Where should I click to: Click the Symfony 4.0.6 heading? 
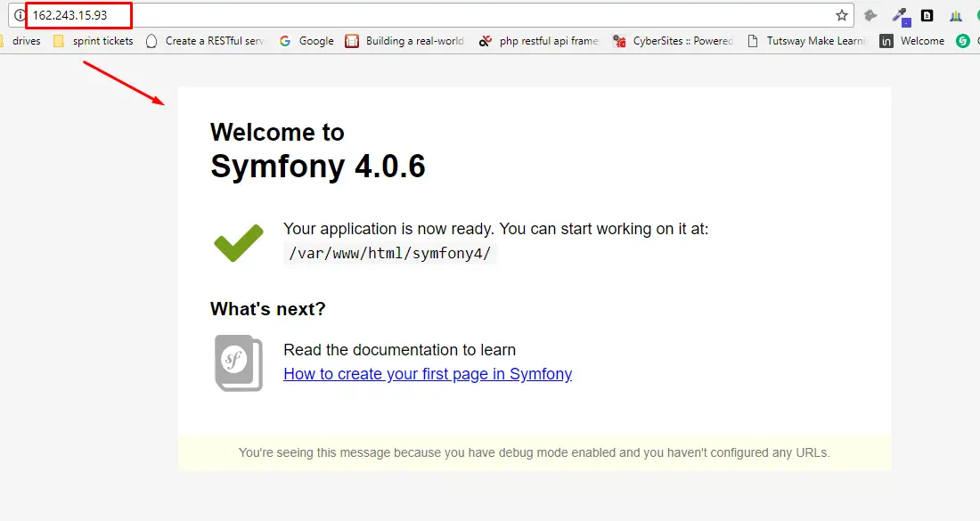click(x=317, y=167)
